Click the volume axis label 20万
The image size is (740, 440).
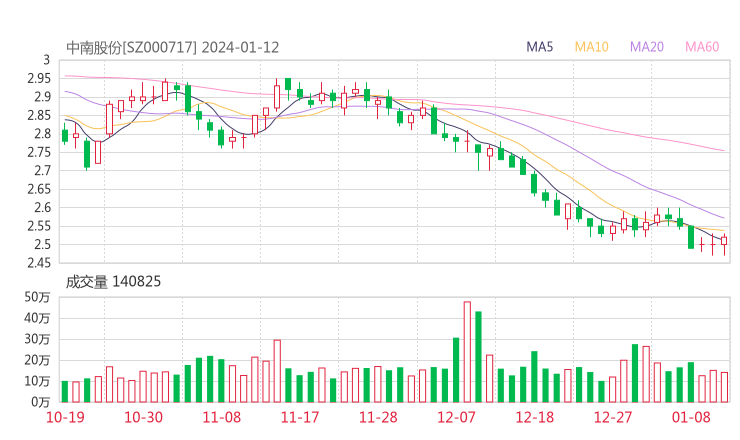[x=37, y=360]
